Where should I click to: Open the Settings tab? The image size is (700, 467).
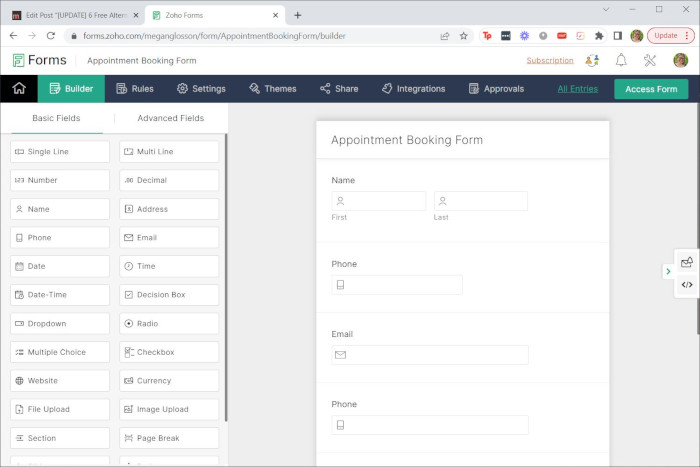coord(201,88)
